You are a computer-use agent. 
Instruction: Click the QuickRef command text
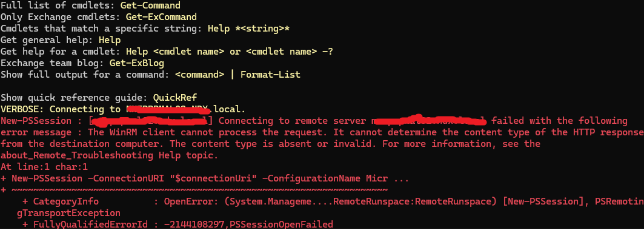pyautogui.click(x=175, y=98)
